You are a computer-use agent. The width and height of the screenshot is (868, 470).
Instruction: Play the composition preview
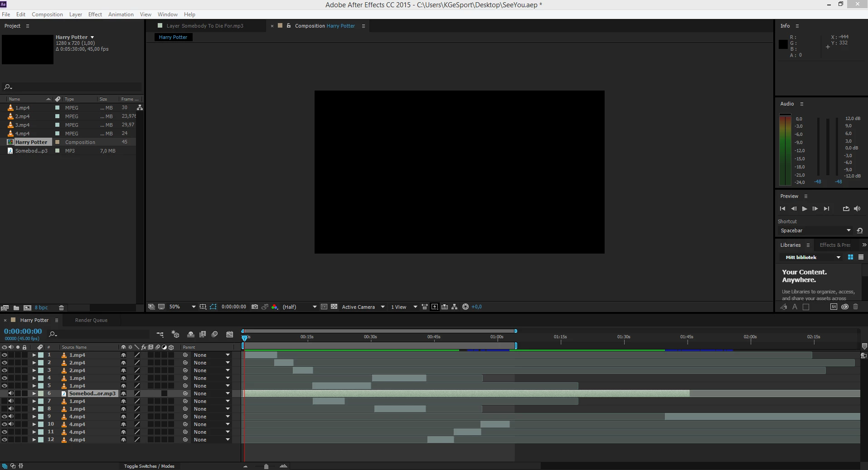coord(805,209)
